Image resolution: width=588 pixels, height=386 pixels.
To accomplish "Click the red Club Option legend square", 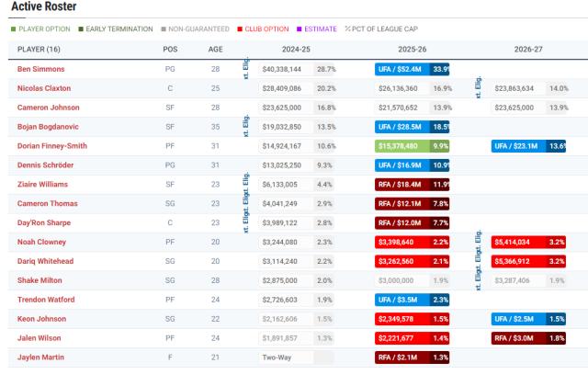I will 239,28.
